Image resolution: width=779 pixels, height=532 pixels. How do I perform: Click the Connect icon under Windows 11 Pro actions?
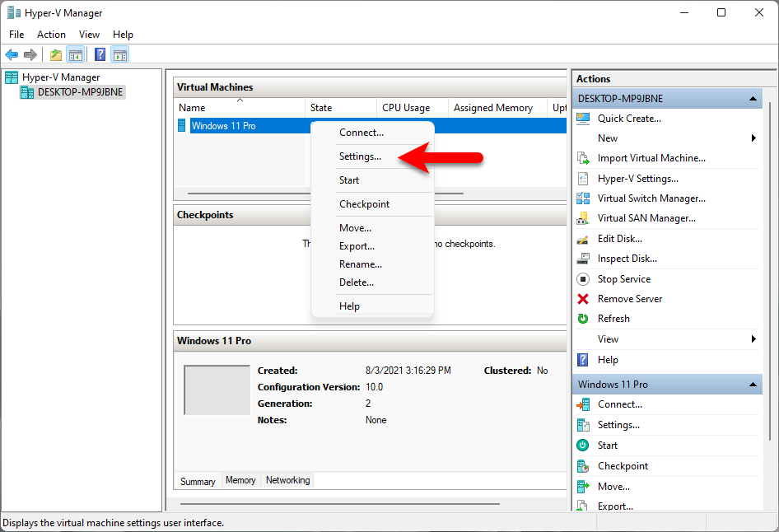583,404
